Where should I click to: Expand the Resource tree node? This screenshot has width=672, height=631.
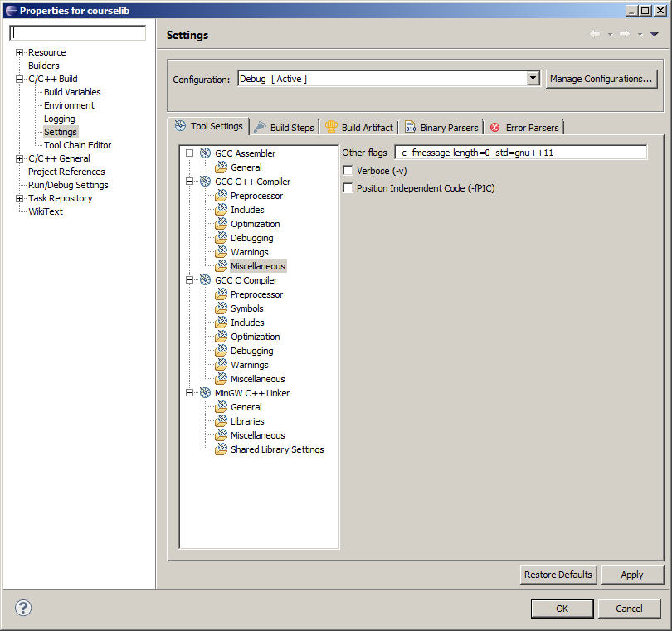click(x=20, y=52)
